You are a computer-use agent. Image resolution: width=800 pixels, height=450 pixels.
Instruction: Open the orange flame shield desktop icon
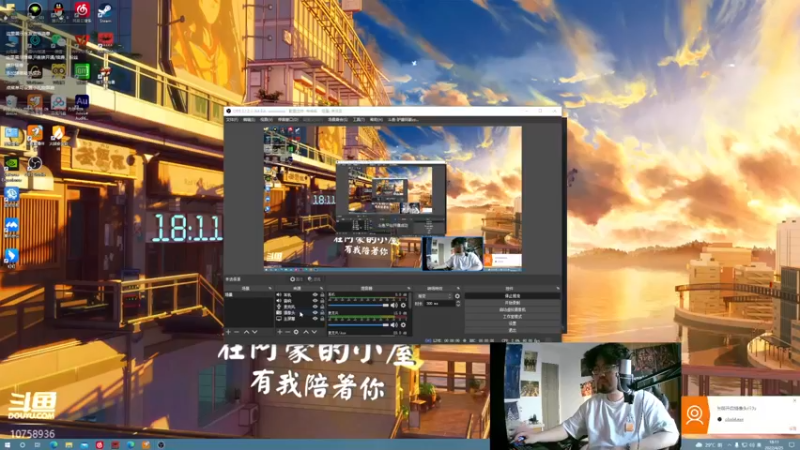[59, 132]
